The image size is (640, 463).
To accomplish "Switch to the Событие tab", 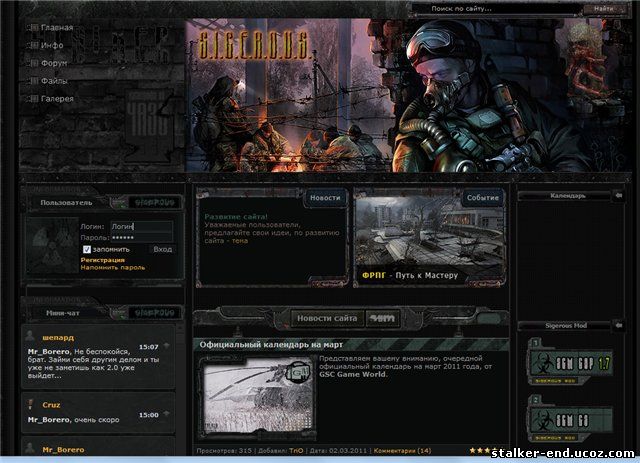I will tap(482, 198).
